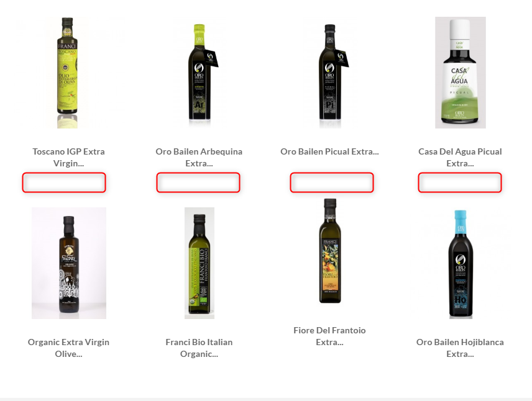Click the red-outlined box under Oro Bailen Arbequina

pyautogui.click(x=198, y=182)
